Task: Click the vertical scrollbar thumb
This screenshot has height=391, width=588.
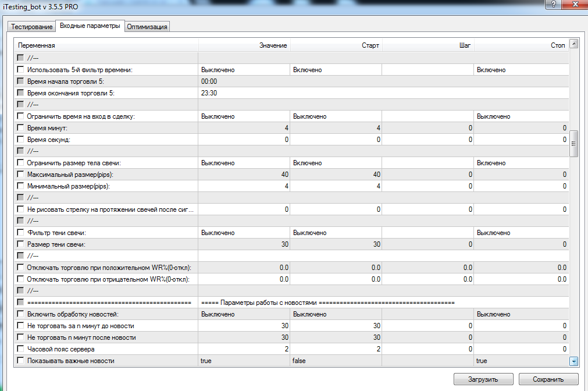Action: click(x=573, y=144)
